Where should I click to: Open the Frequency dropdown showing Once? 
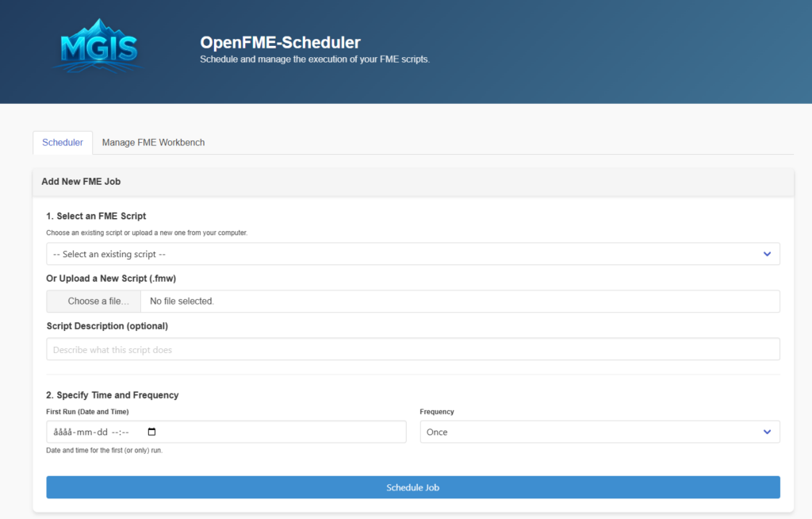[599, 432]
